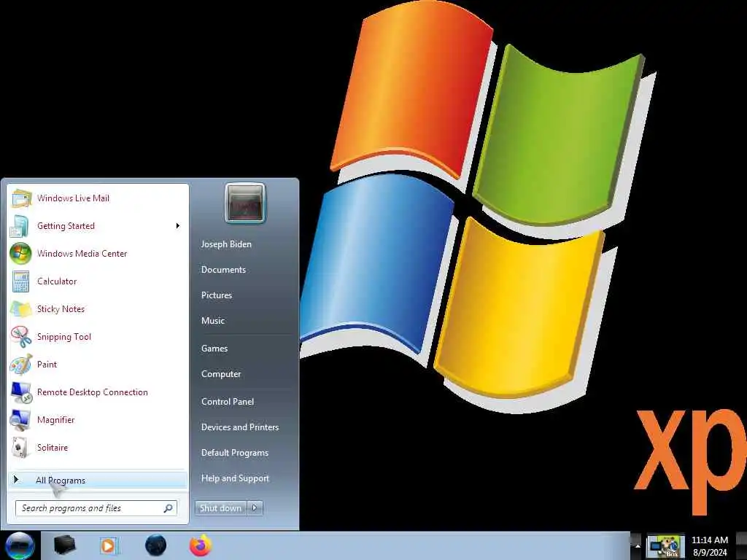Screen dimensions: 747x560
Task: Open Computer from the Start menu
Action: [x=221, y=374]
